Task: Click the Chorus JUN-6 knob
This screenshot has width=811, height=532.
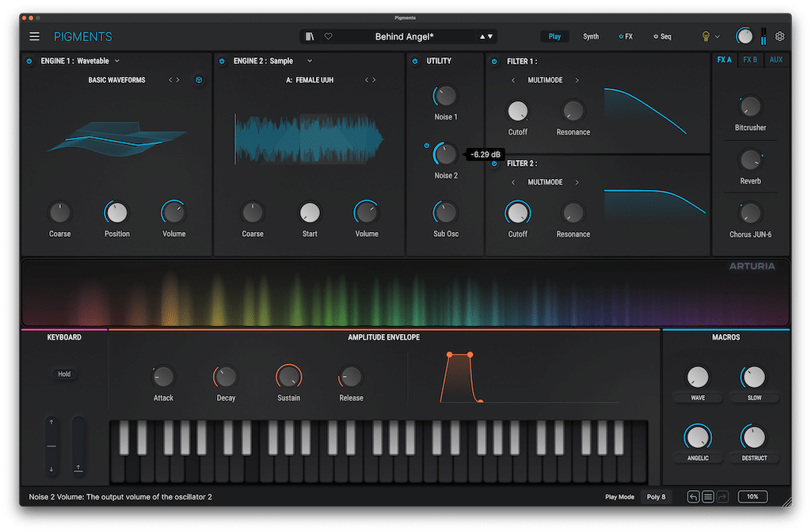Action: click(750, 213)
